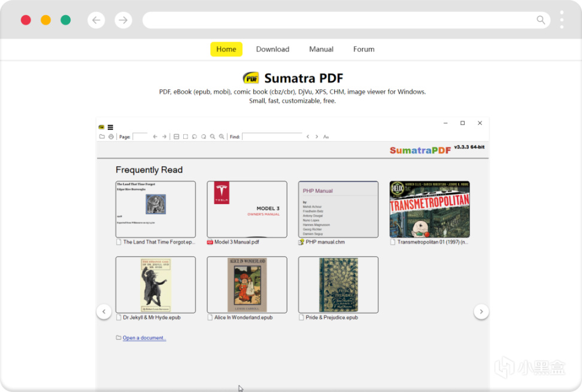582x392 pixels.
Task: Open The Land That Time Forgot thumbnail
Action: pyautogui.click(x=156, y=209)
